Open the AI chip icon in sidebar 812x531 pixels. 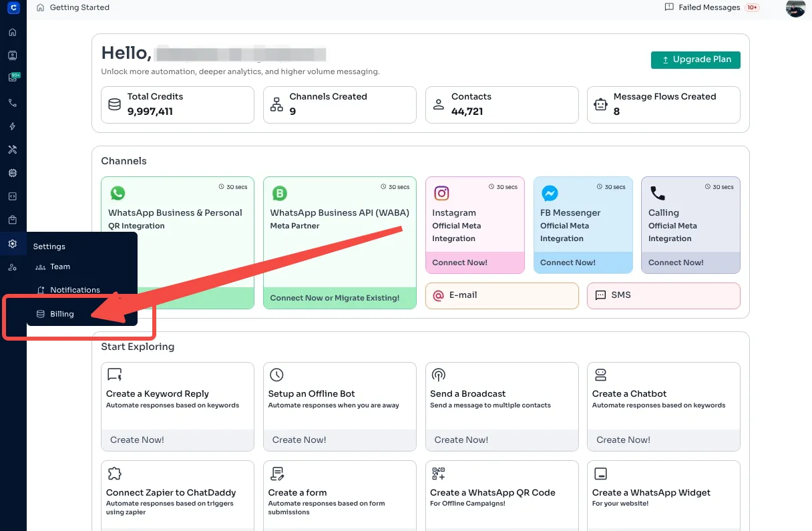[13, 173]
